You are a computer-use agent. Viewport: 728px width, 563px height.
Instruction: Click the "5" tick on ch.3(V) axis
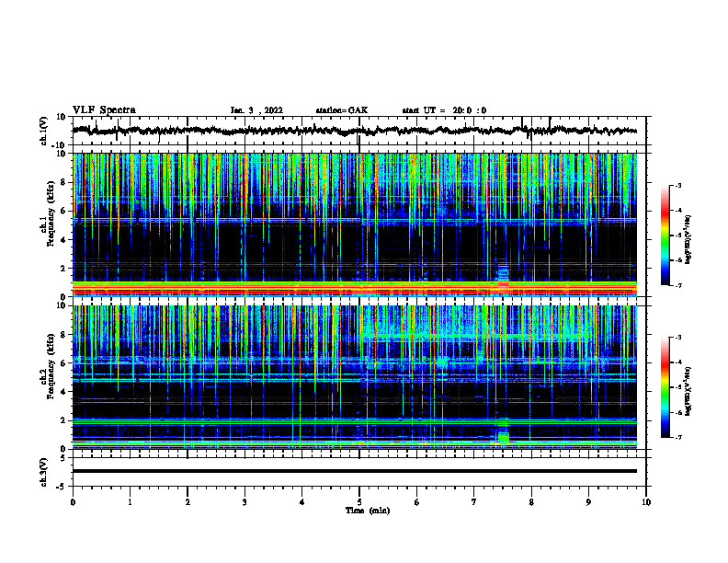(x=64, y=458)
